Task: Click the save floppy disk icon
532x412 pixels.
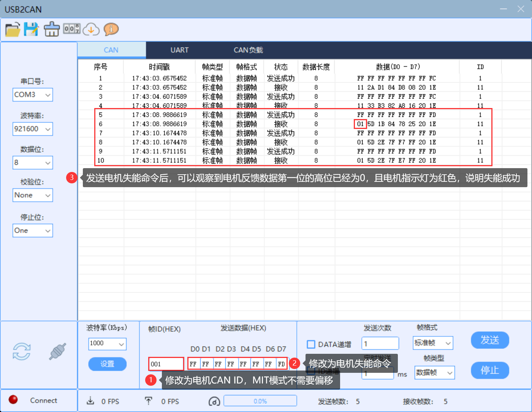Action: coord(31,29)
